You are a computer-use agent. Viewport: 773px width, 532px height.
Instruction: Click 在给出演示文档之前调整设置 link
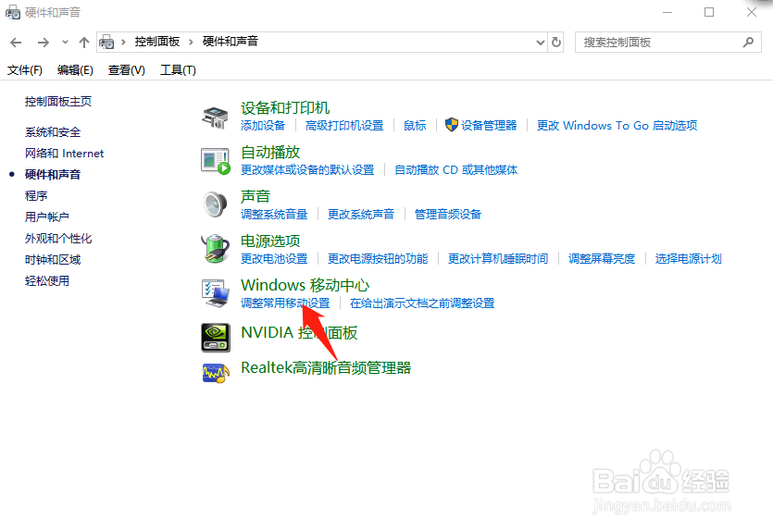pos(422,303)
